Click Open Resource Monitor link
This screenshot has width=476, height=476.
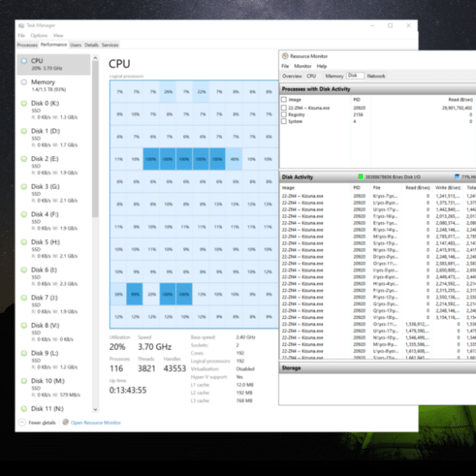[96, 422]
